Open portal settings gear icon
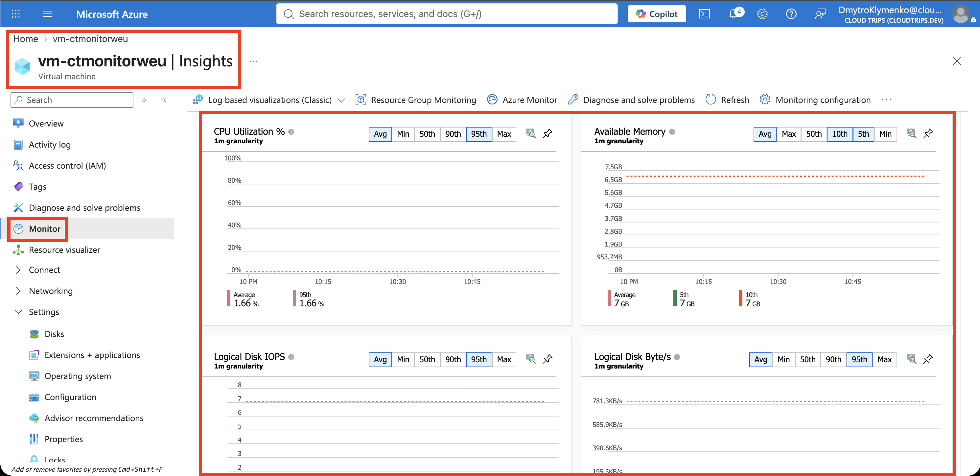This screenshot has height=476, width=980. pyautogui.click(x=762, y=14)
